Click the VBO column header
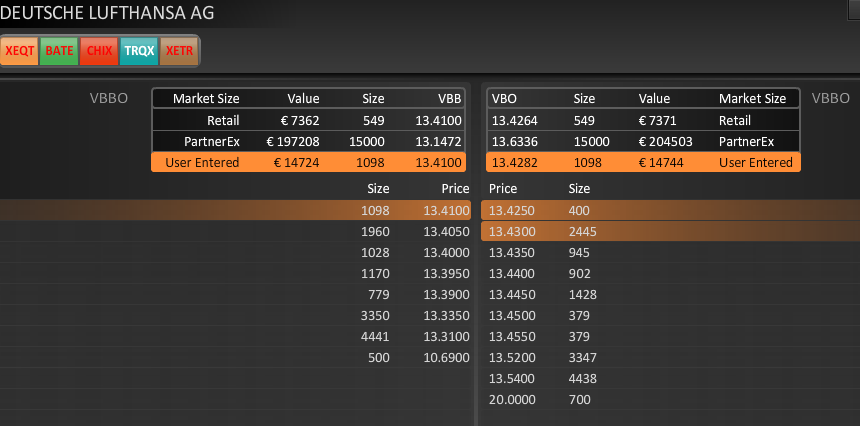Image resolution: width=860 pixels, height=426 pixels. click(x=505, y=99)
